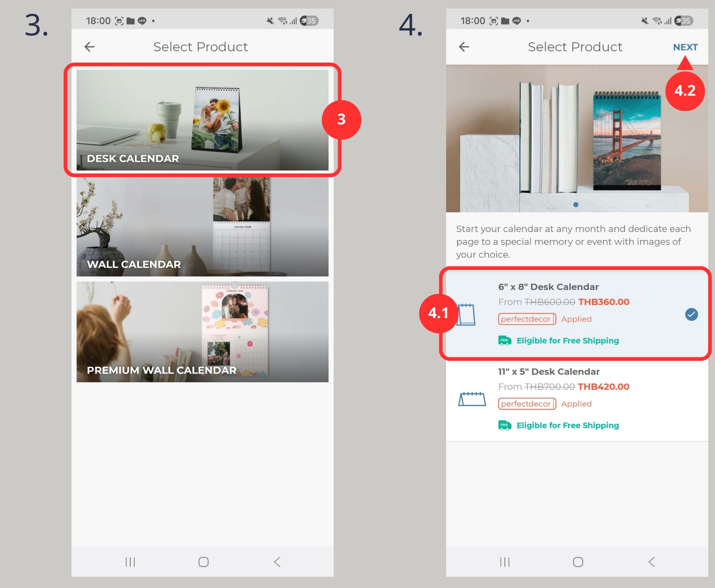Click perfectdecor coupon tag on 11x5 calendar

pyautogui.click(x=527, y=404)
